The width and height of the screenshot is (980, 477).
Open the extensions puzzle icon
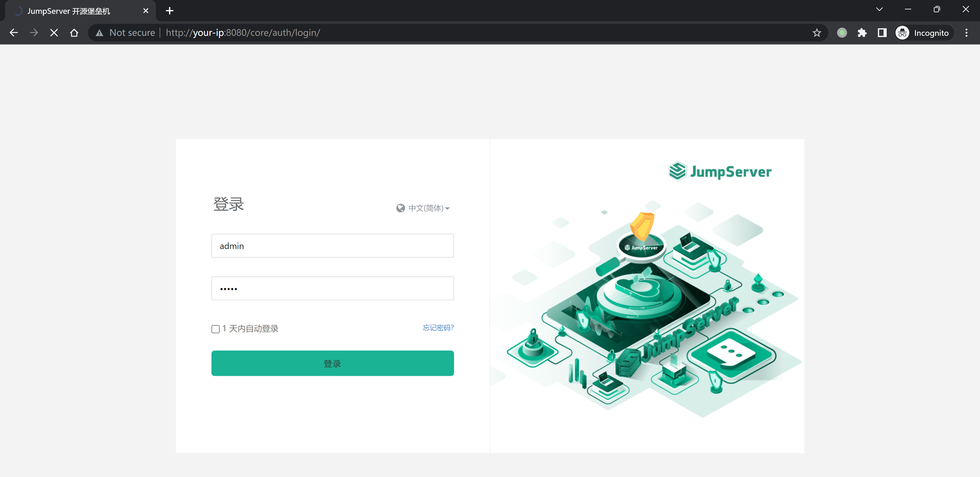(x=862, y=33)
